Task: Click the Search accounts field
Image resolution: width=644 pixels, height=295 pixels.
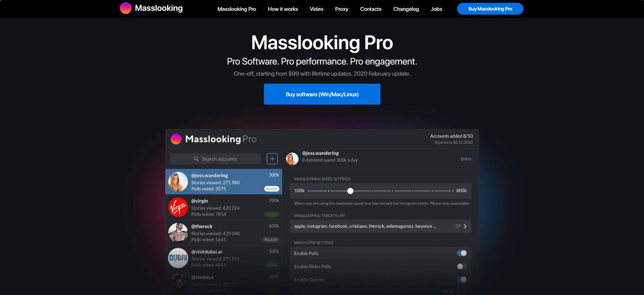Action: click(215, 159)
